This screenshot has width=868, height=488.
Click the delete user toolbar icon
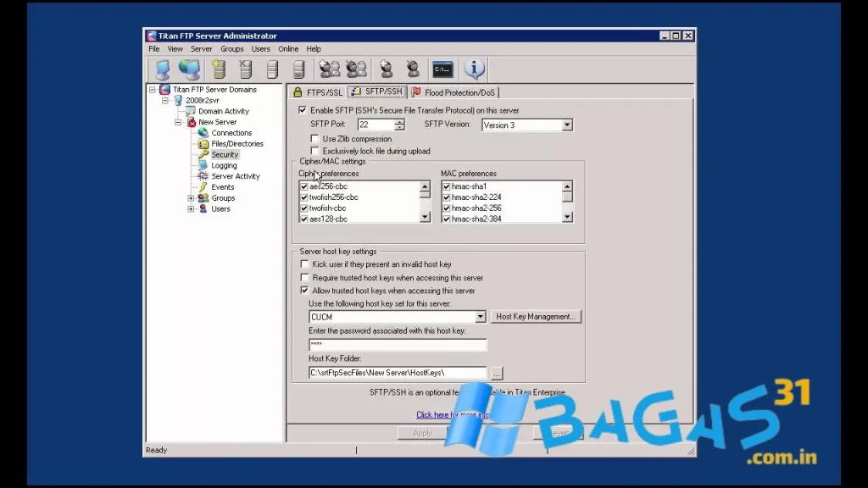(x=413, y=69)
